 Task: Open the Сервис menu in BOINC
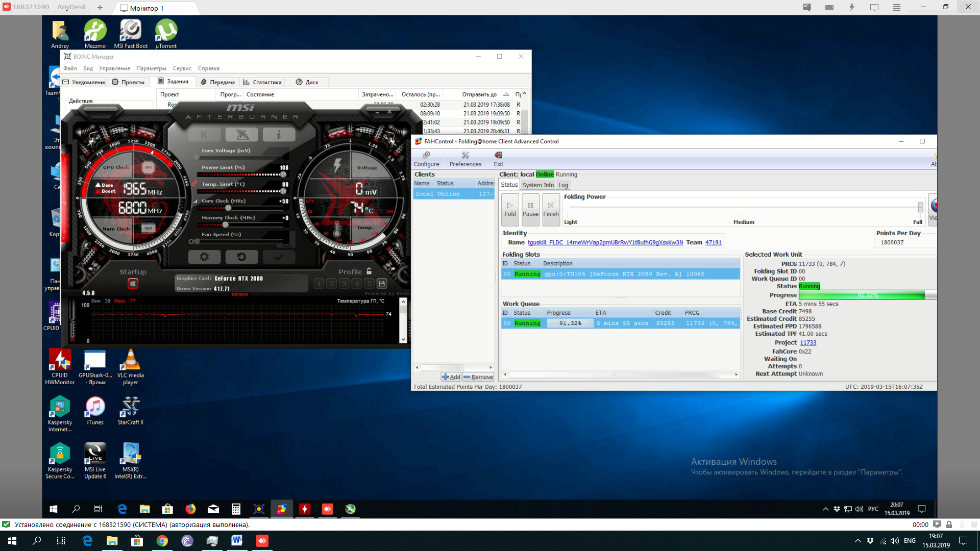coord(182,68)
